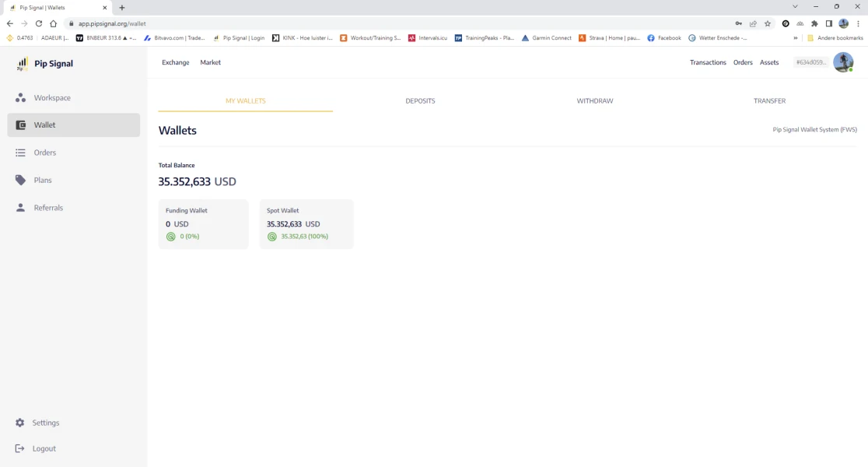Switch to the DEPOSITS tab
The width and height of the screenshot is (868, 467).
[x=420, y=101]
